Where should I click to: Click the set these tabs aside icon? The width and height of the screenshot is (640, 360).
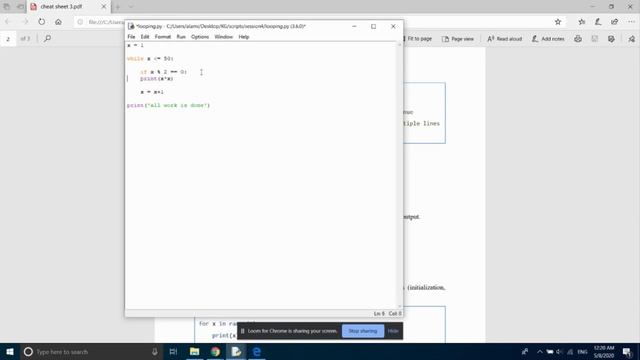(x=20, y=7)
